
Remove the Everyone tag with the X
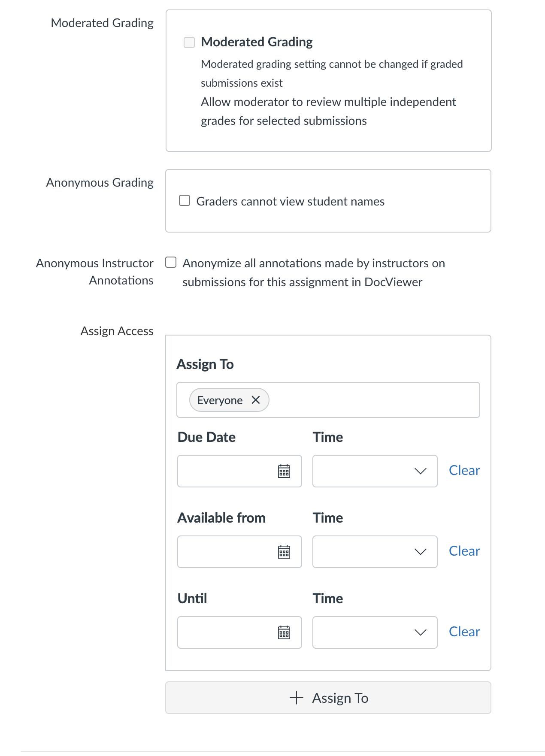tap(256, 400)
